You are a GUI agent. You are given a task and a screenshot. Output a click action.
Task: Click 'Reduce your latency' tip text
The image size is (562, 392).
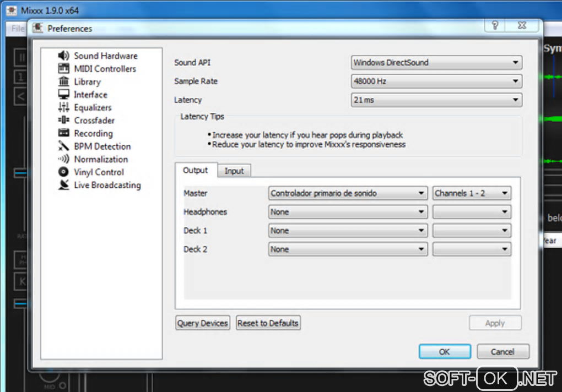click(309, 144)
